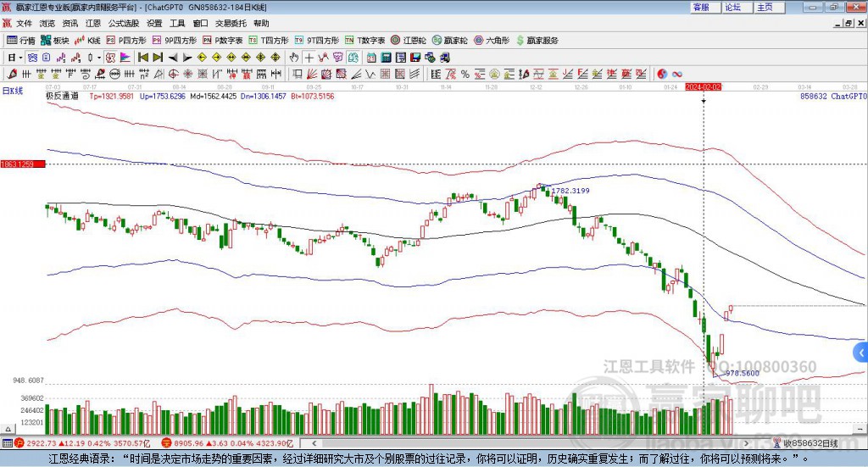Open the 交易委托 menu

231,23
